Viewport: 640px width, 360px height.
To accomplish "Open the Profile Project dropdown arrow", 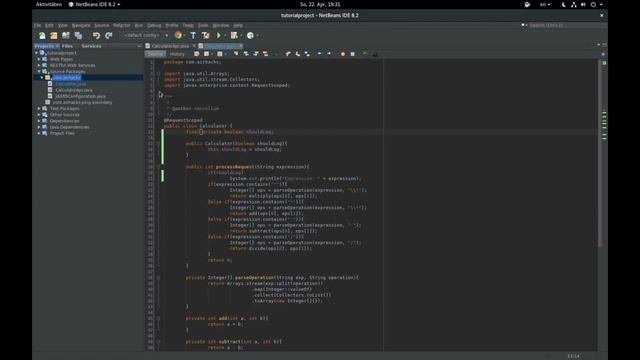I will [x=257, y=36].
